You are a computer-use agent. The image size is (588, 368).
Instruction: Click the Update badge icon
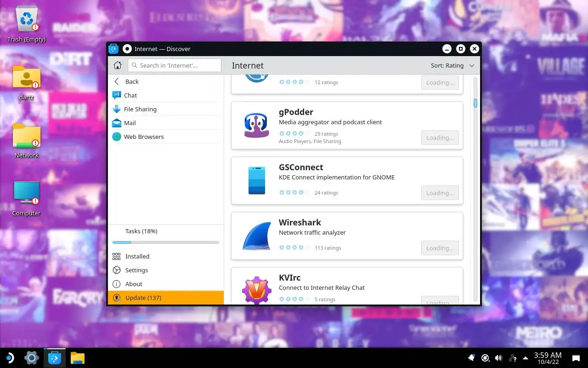pyautogui.click(x=117, y=298)
